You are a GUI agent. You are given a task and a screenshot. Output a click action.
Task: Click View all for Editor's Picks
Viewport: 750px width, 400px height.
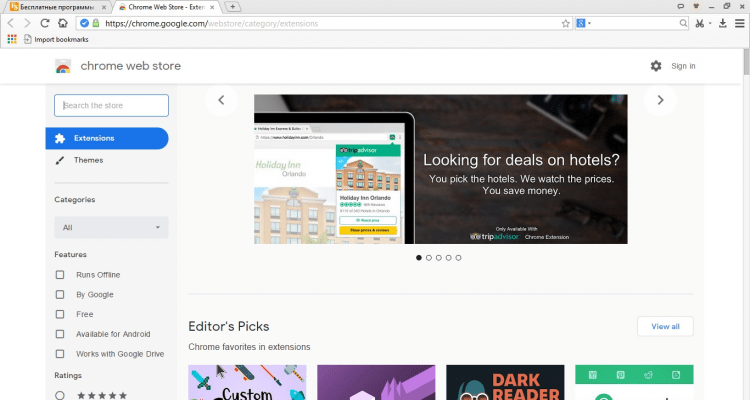coord(665,326)
